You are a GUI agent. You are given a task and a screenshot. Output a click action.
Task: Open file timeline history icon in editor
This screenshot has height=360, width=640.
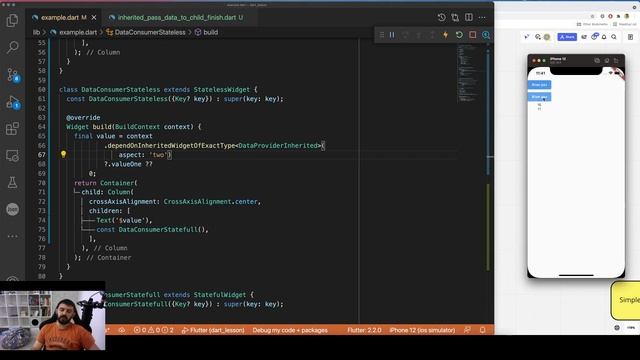[442, 18]
